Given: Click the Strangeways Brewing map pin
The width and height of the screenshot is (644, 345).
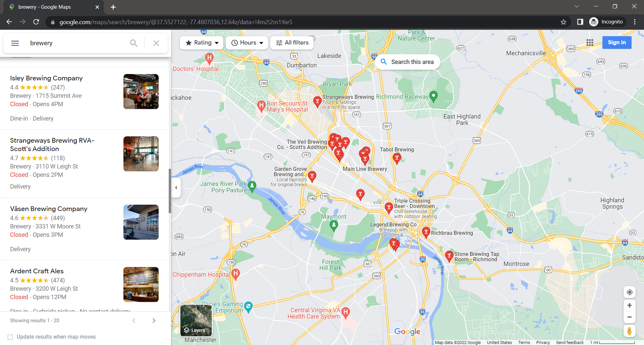Looking at the screenshot, I should tap(317, 101).
